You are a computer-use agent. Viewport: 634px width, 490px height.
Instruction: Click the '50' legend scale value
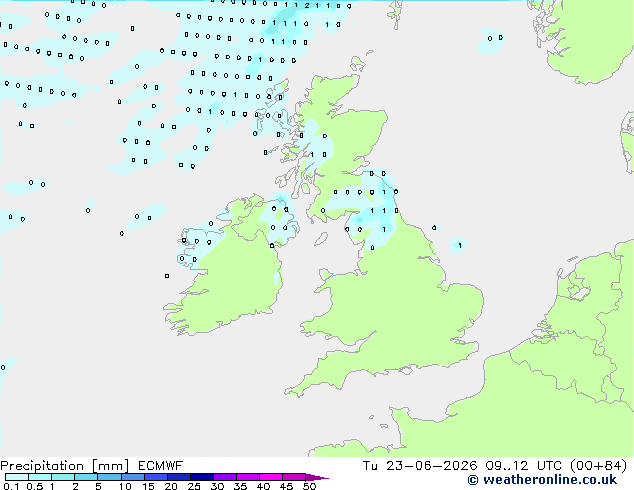click(x=309, y=486)
